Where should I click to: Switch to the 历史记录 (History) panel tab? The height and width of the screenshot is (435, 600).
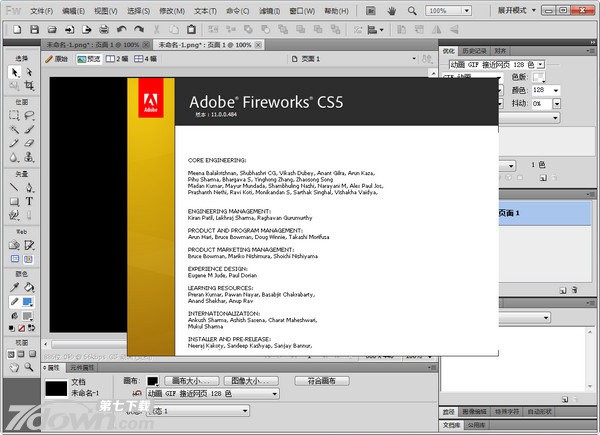pos(474,50)
